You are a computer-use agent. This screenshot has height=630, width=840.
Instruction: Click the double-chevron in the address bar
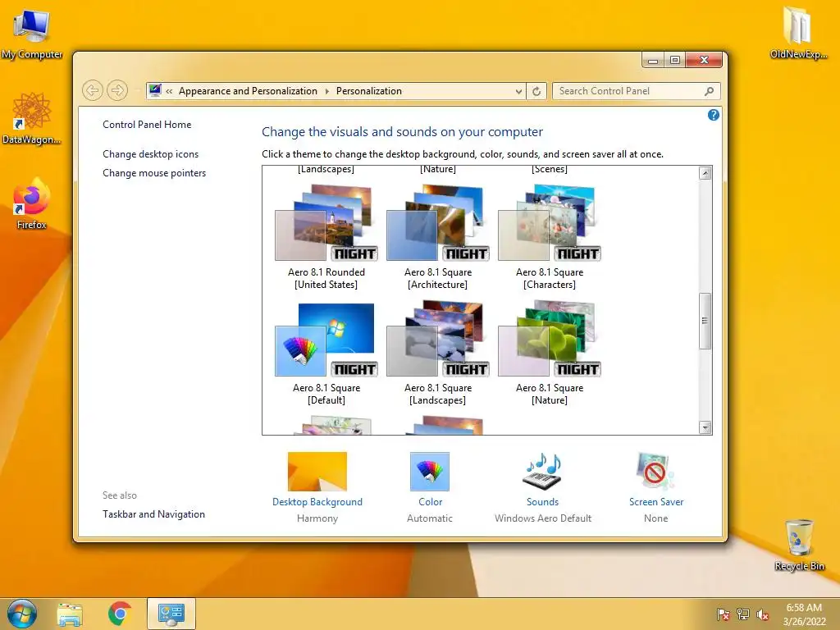coord(169,91)
